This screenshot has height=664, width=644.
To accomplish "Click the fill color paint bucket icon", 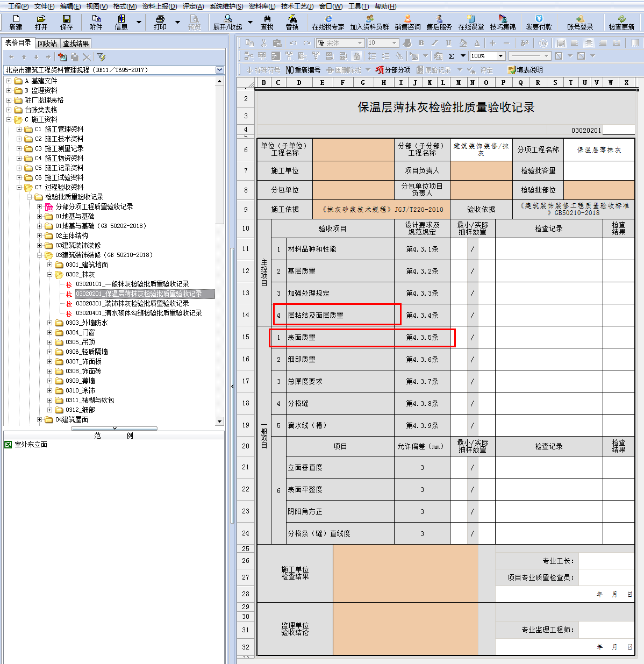I will coord(463,42).
